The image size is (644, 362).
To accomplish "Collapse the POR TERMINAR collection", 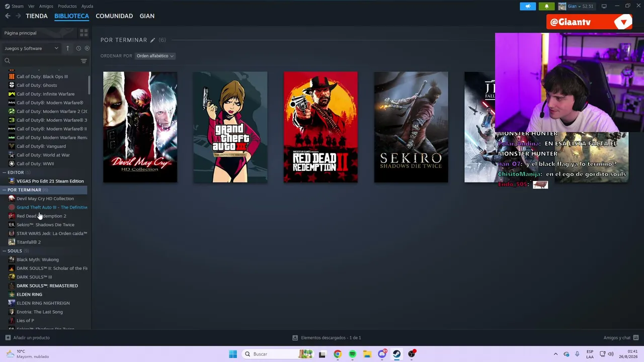I will [4, 190].
